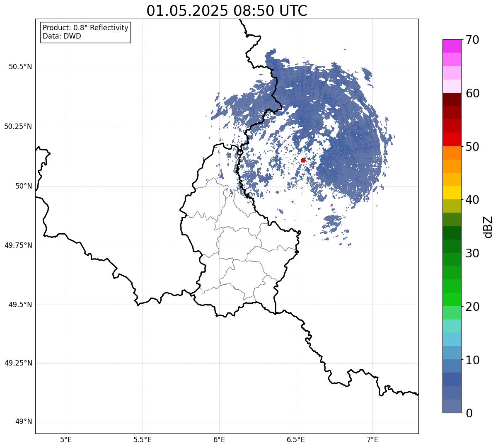Click the 7°E longitude label
The height and width of the screenshot is (448, 498).
[x=373, y=439]
